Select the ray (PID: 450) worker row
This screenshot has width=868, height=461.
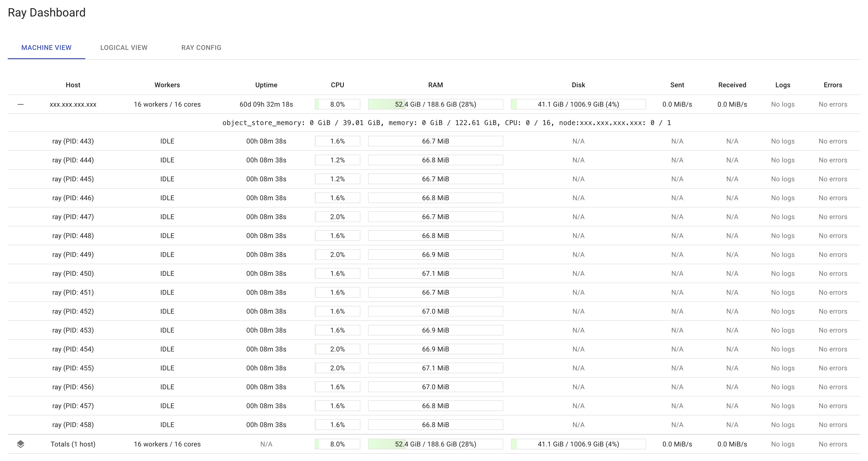click(x=73, y=273)
